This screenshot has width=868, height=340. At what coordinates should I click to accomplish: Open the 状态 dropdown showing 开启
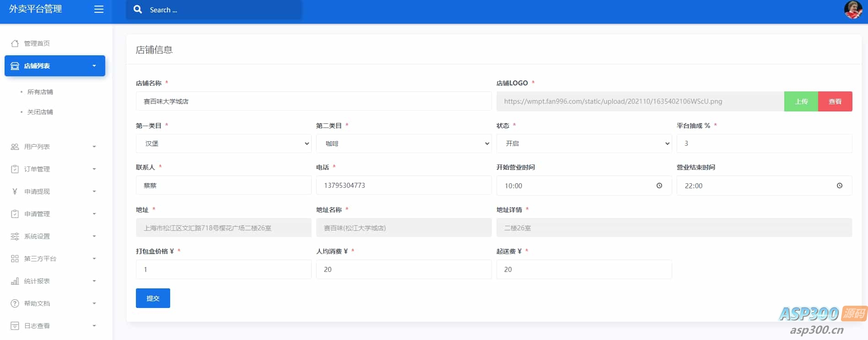pos(584,143)
